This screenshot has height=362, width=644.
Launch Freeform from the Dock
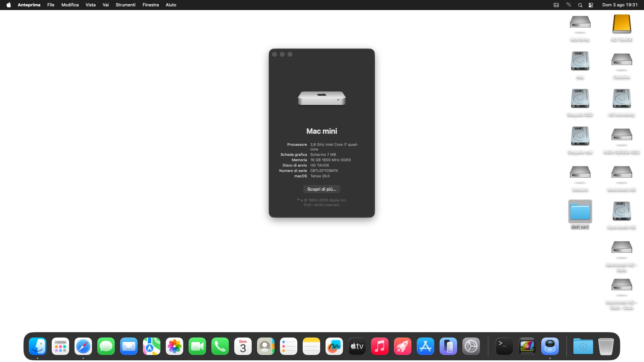(x=334, y=346)
